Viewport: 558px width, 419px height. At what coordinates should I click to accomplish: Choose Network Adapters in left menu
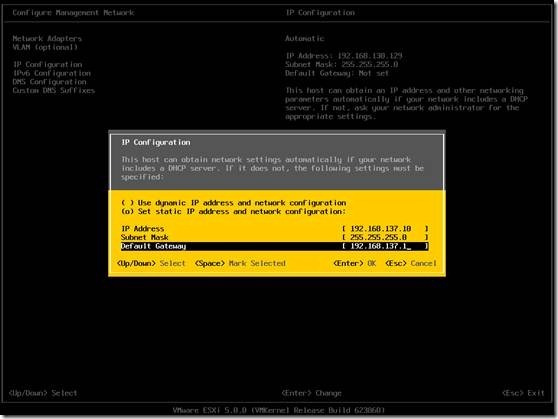coord(47,38)
